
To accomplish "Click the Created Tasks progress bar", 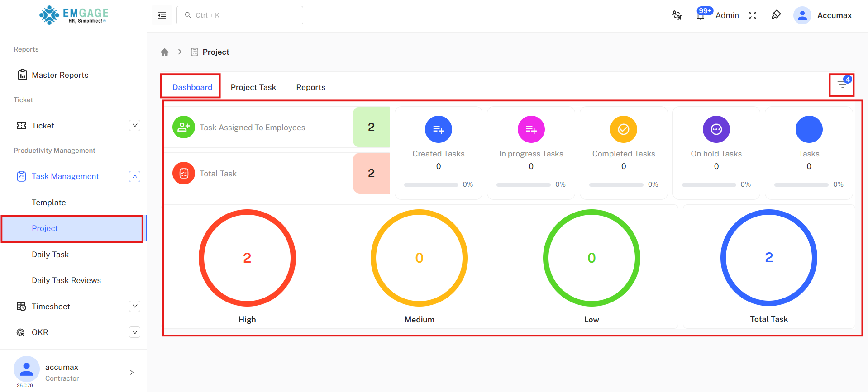I will pyautogui.click(x=431, y=185).
